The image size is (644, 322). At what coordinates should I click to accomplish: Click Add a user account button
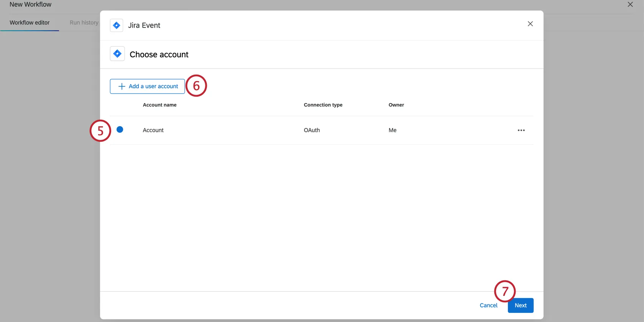click(x=147, y=86)
